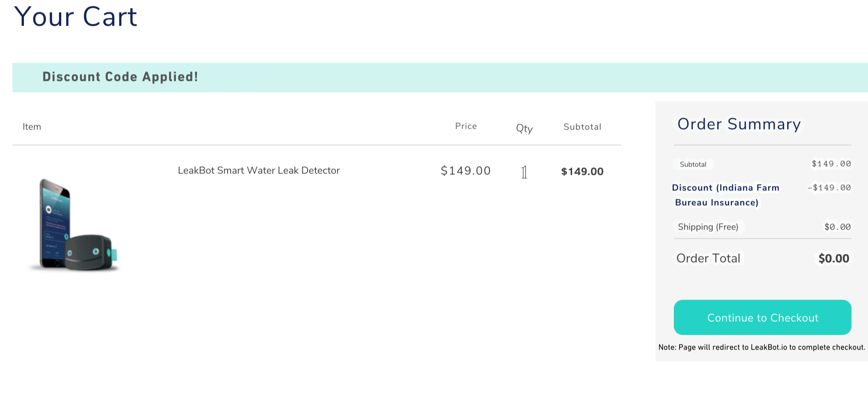
Task: Click the LeakBot.io redirect note text
Action: (762, 347)
